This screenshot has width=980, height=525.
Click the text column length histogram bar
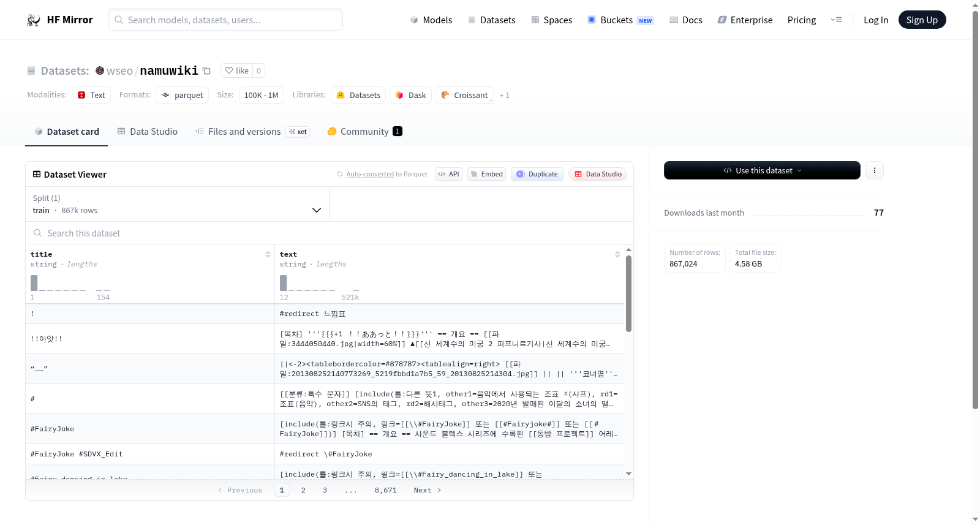coord(284,283)
